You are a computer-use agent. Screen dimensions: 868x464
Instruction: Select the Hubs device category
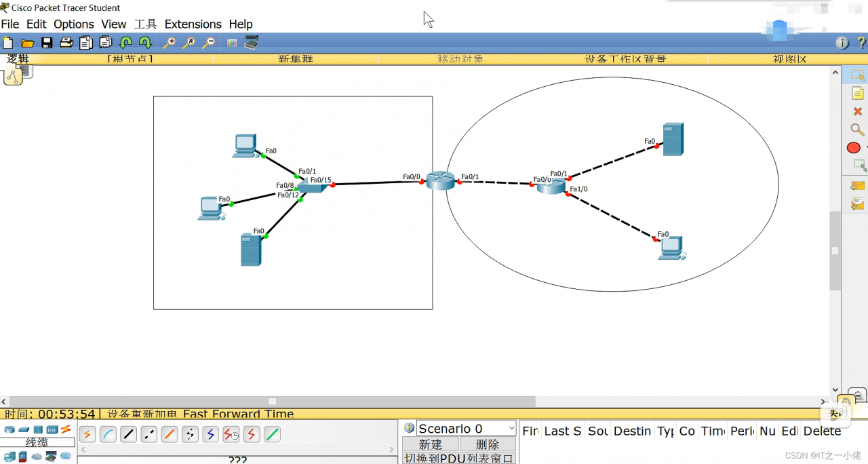(x=38, y=430)
